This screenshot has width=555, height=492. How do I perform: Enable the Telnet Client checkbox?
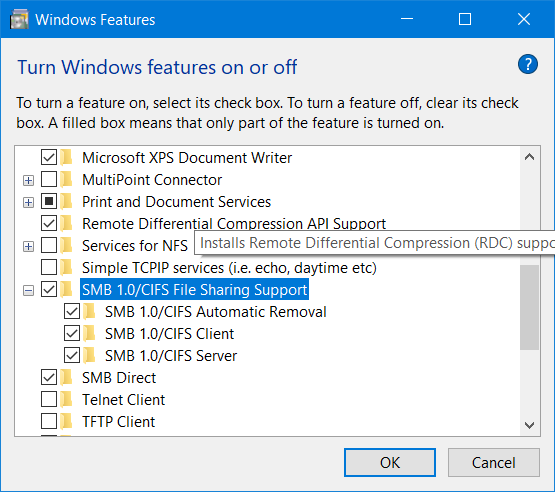coord(49,399)
